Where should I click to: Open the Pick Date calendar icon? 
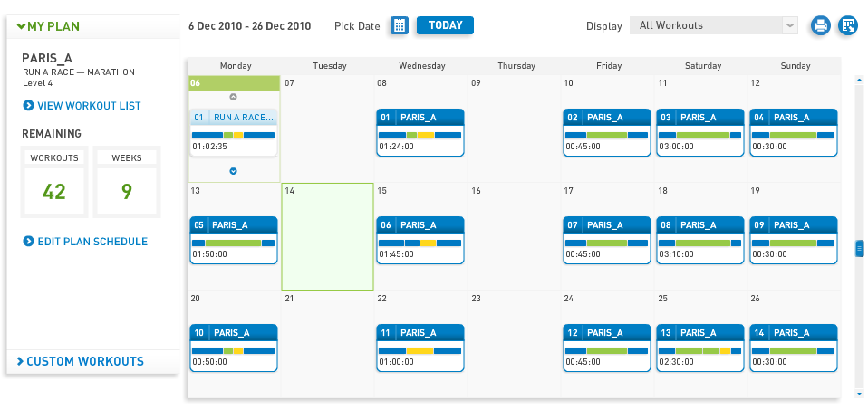pyautogui.click(x=400, y=25)
